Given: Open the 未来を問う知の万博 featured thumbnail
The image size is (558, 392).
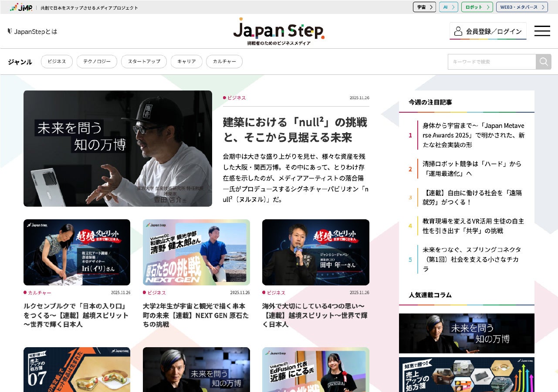Looking at the screenshot, I should (x=118, y=148).
